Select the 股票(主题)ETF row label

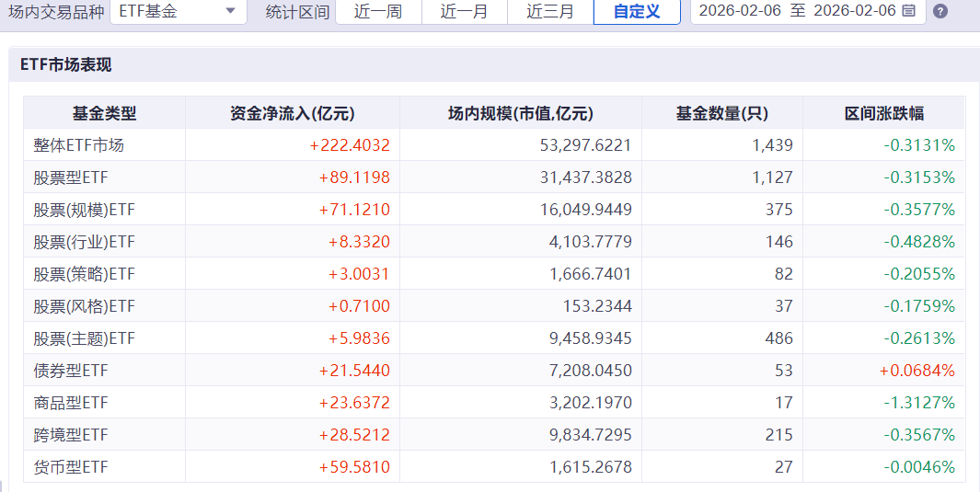click(85, 338)
